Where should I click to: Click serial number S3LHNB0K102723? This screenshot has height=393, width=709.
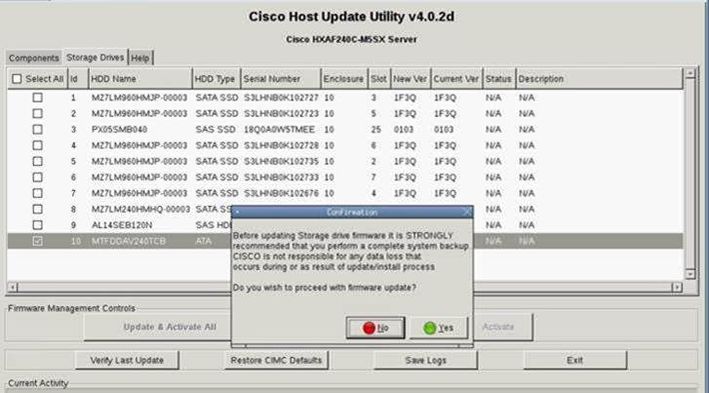(x=281, y=114)
